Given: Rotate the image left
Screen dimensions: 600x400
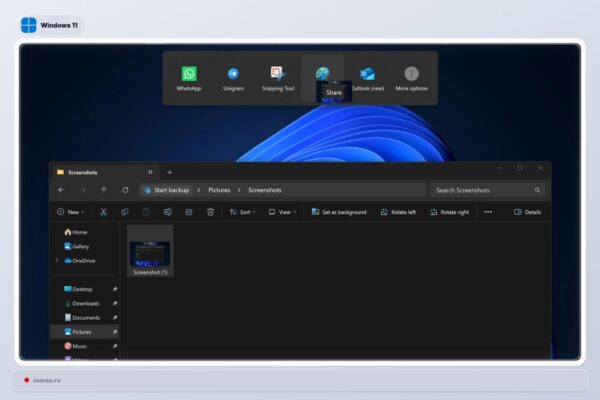Looking at the screenshot, I should pyautogui.click(x=398, y=212).
